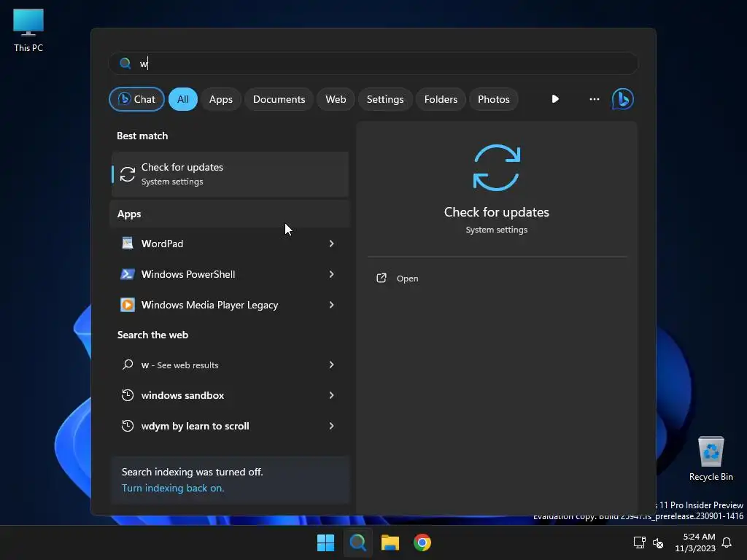Open File Explorer from the taskbar
This screenshot has width=747, height=560.
click(390, 542)
